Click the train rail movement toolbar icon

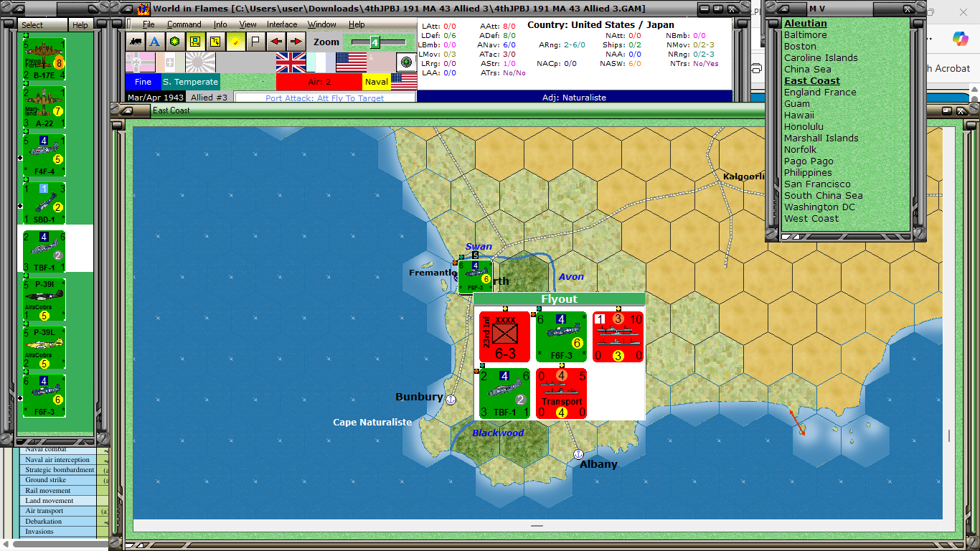click(x=135, y=42)
